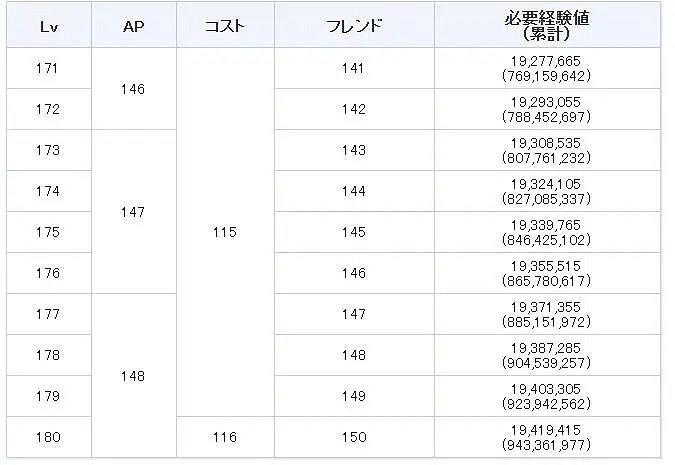675x465 pixels.
Task: Click the friend value 144 cell
Action: pos(353,191)
